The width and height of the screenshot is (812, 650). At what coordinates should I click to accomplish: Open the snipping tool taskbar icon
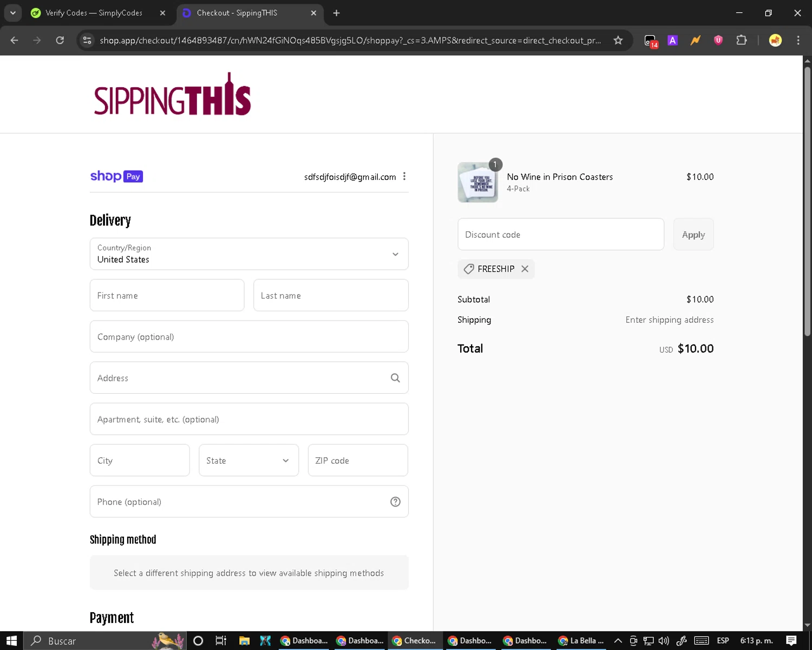pyautogui.click(x=265, y=641)
